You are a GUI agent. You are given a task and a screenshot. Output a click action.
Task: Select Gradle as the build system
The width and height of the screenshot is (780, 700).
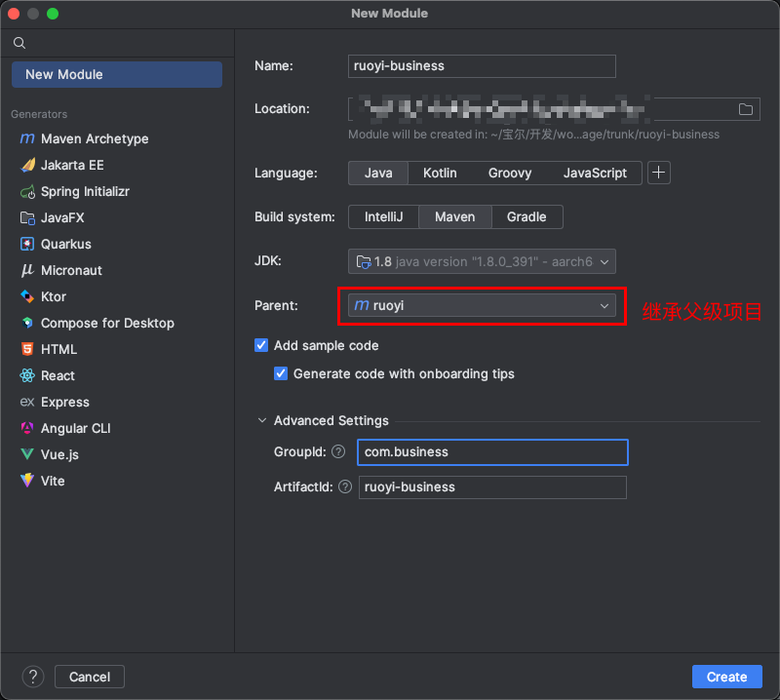click(x=526, y=216)
